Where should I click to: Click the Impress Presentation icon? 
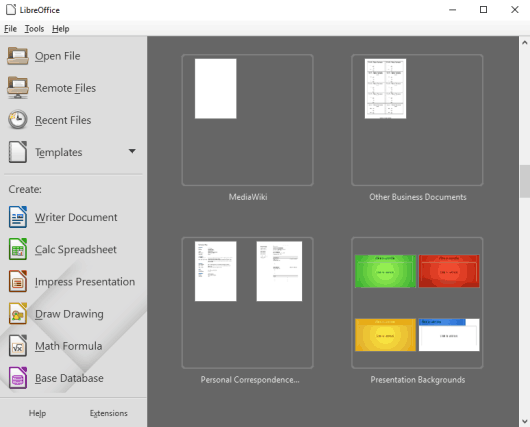[18, 281]
